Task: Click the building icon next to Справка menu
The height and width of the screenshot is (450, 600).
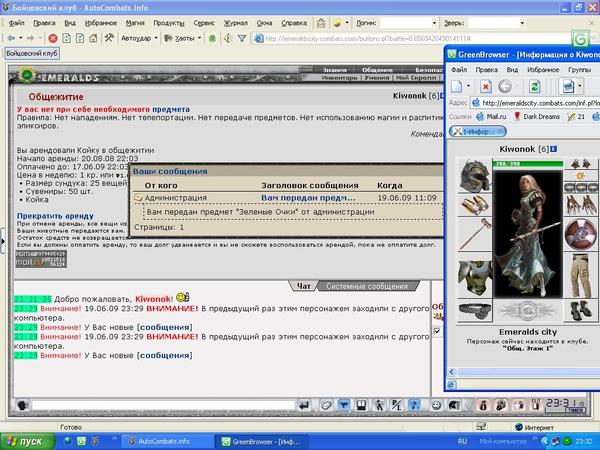Action: pos(321,23)
